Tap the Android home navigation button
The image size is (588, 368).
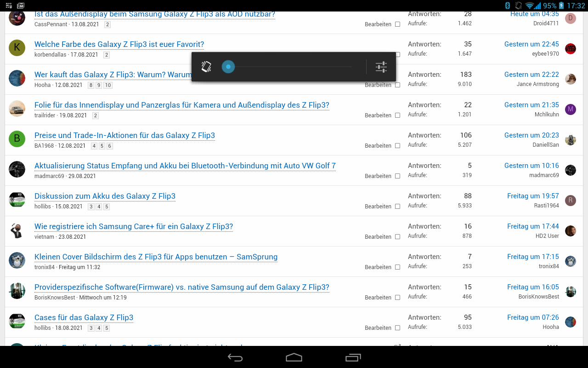(x=294, y=357)
